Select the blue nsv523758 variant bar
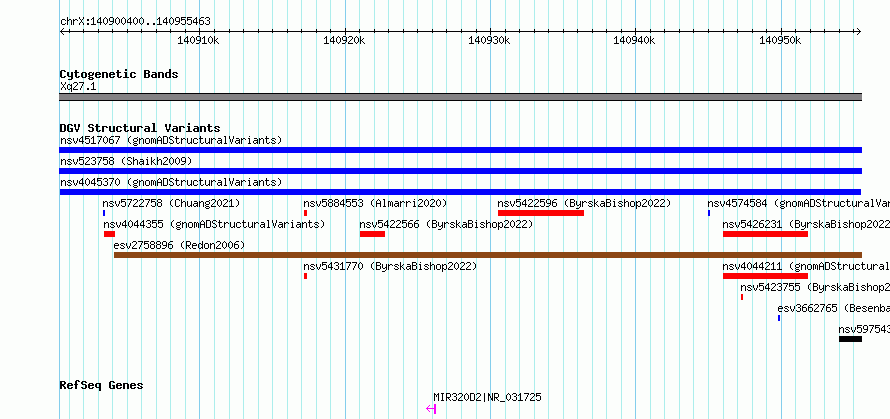Screen dimensions: 890x419 pos(460,171)
